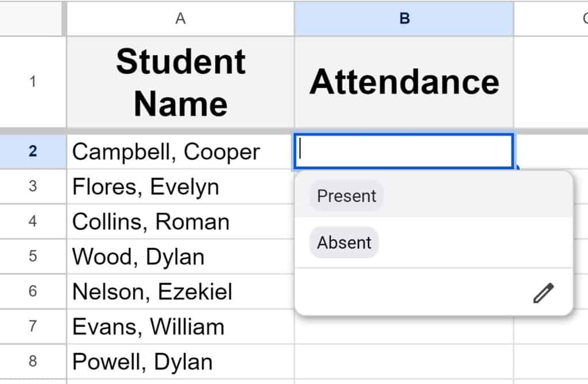Select cell with Flores, Evelyn
The width and height of the screenshot is (588, 384).
(x=180, y=187)
